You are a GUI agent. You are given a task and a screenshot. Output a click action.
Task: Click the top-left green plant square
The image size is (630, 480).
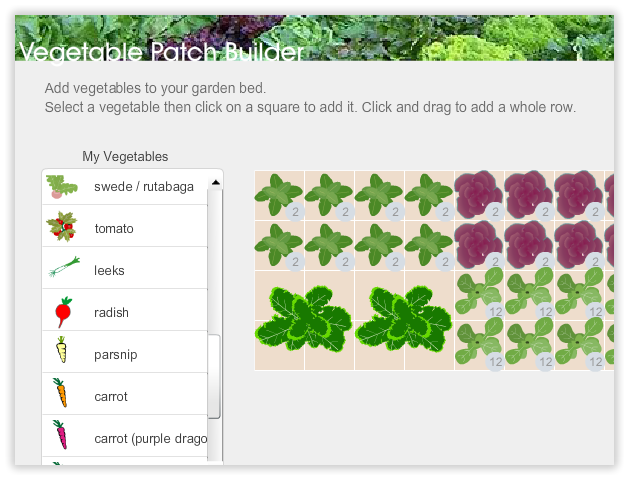(279, 195)
